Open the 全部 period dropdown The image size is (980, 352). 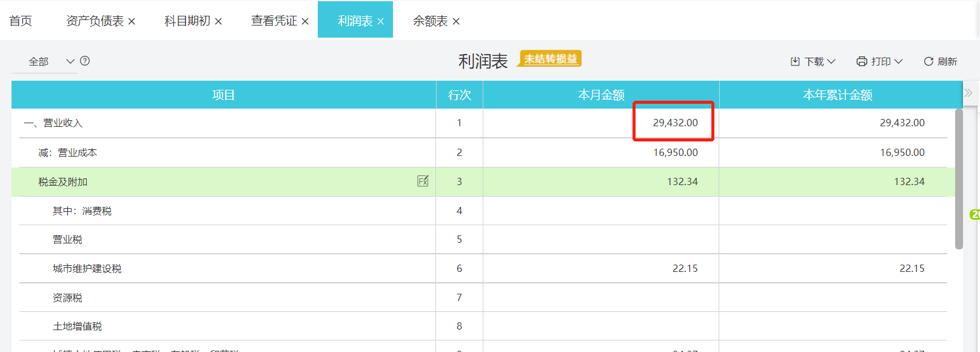coord(70,61)
